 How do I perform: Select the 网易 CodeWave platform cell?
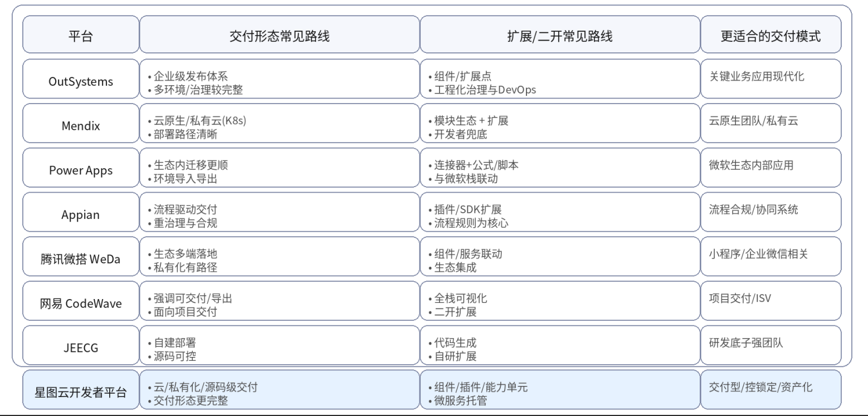[80, 304]
